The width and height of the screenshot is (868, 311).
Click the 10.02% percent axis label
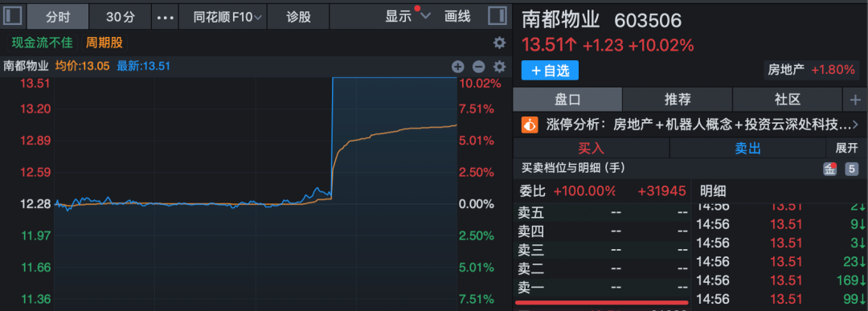tap(479, 84)
